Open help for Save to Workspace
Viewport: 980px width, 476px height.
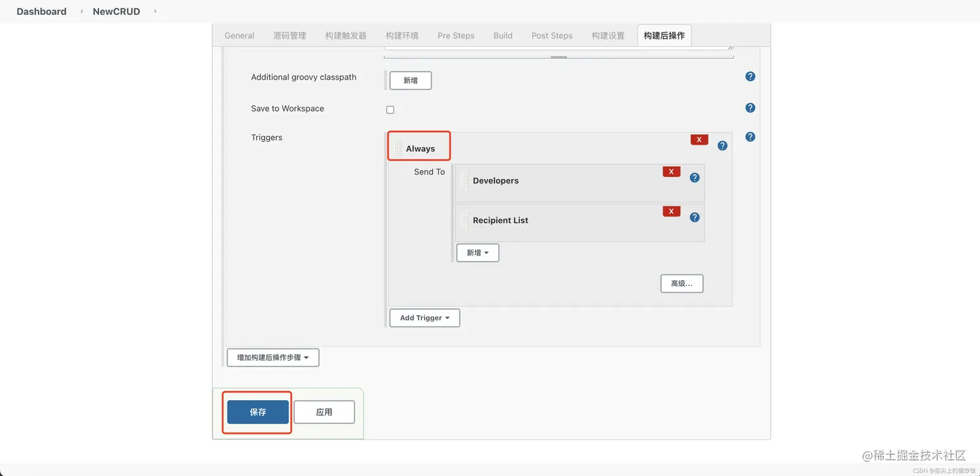(x=750, y=108)
